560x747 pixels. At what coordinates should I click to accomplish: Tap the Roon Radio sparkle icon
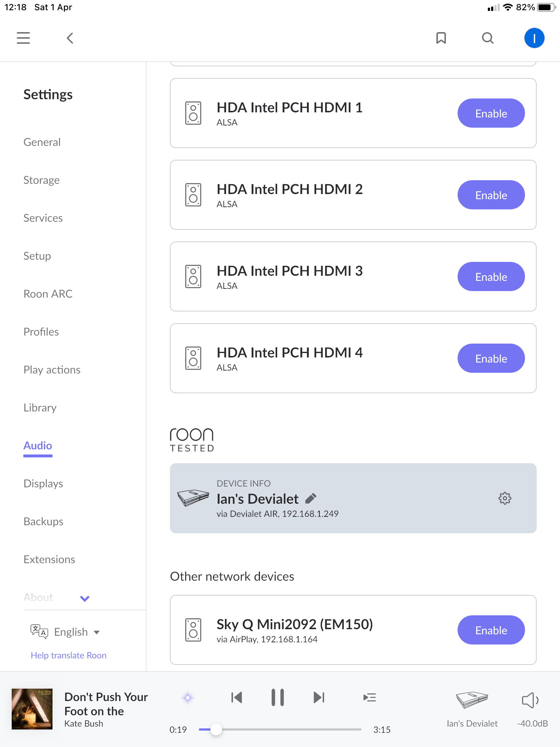click(188, 698)
